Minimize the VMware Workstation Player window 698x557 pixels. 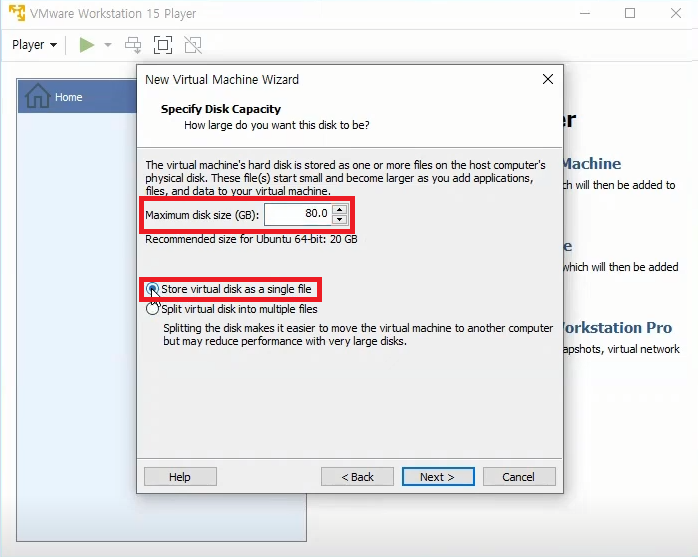(x=585, y=13)
